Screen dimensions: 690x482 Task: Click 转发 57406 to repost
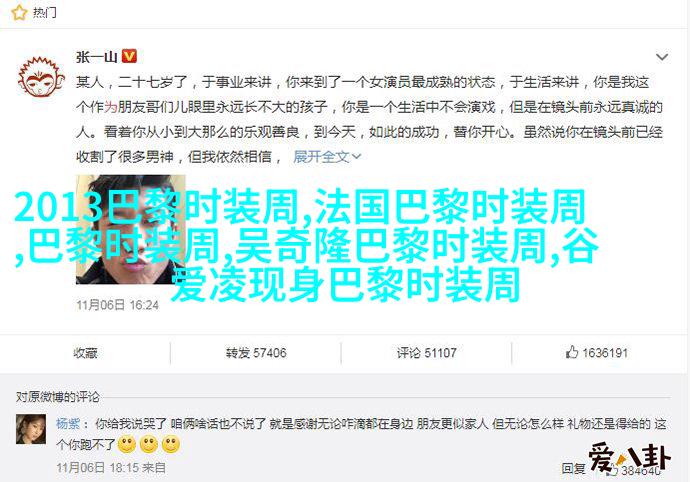[256, 353]
